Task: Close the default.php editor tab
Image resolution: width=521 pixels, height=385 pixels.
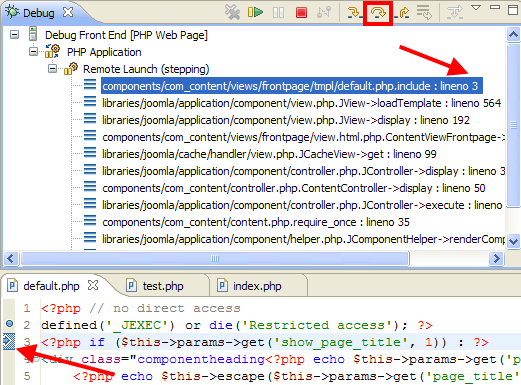Action: 93,285
